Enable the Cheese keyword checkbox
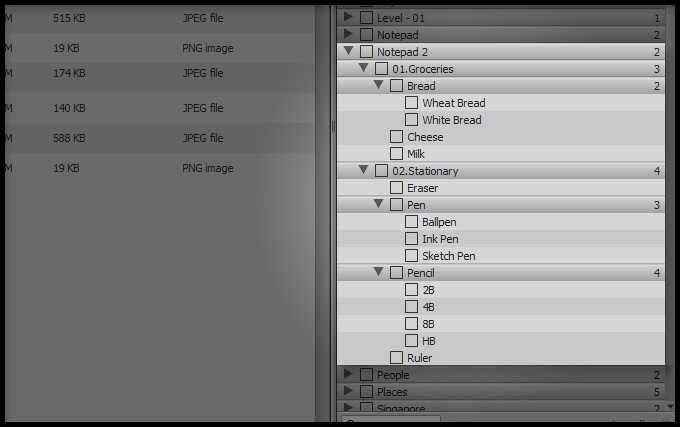This screenshot has height=427, width=680. (397, 137)
